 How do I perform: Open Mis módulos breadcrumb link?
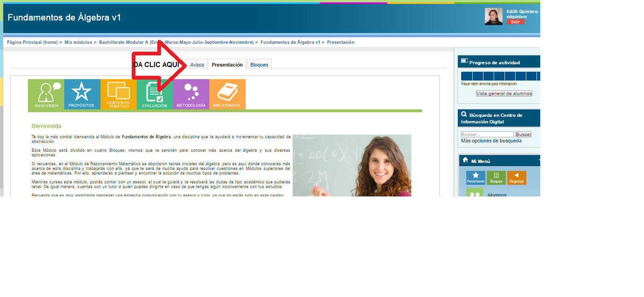click(x=78, y=42)
